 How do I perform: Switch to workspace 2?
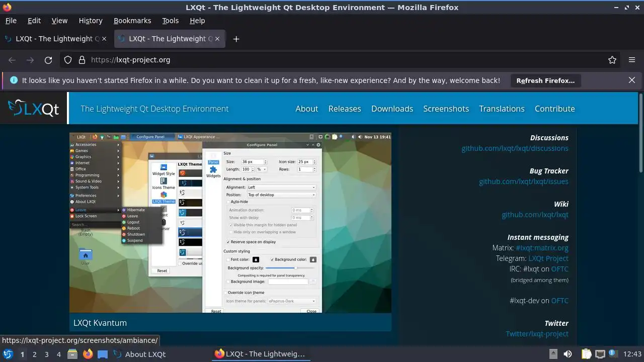pos(34,354)
